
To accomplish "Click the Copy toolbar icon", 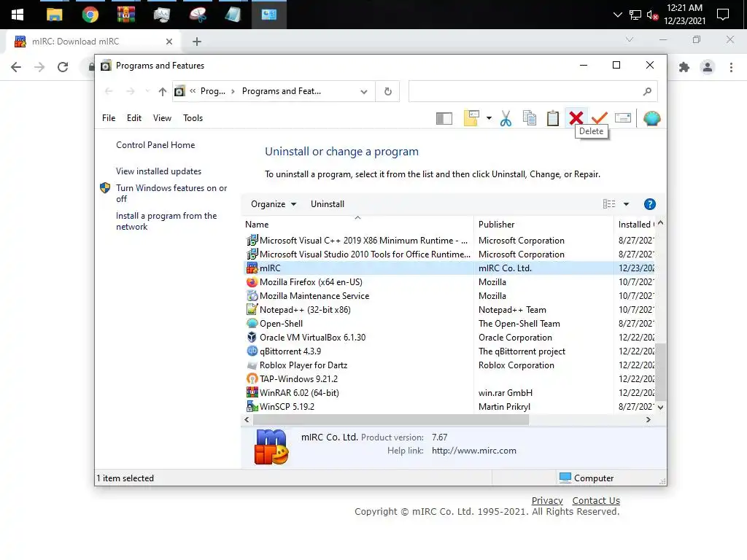I will click(530, 118).
